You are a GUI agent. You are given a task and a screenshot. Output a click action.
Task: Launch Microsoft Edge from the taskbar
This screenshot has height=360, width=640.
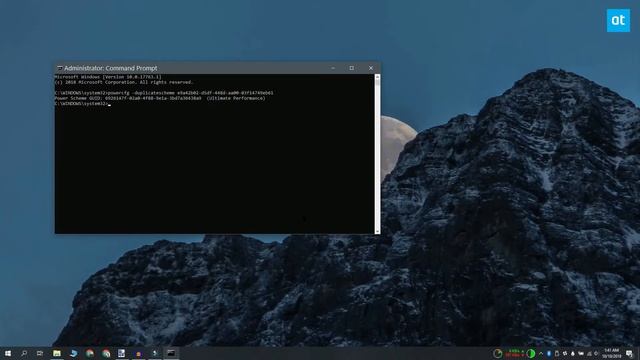[73, 353]
